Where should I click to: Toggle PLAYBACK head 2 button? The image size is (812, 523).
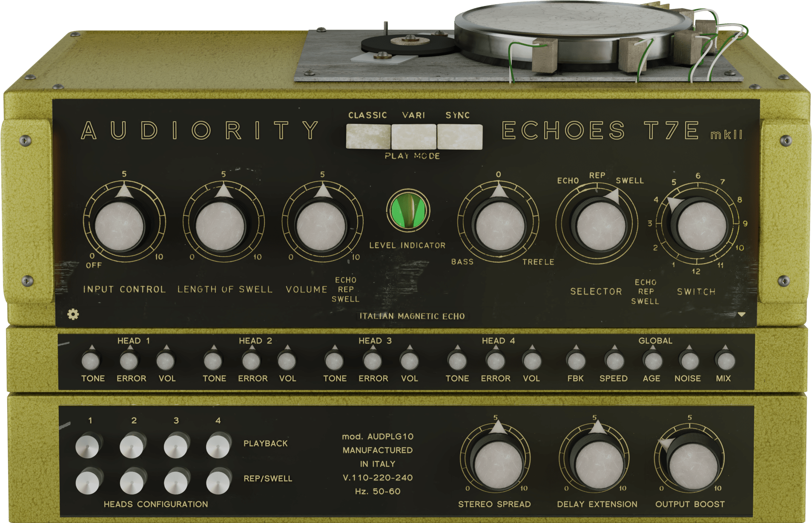(132, 446)
